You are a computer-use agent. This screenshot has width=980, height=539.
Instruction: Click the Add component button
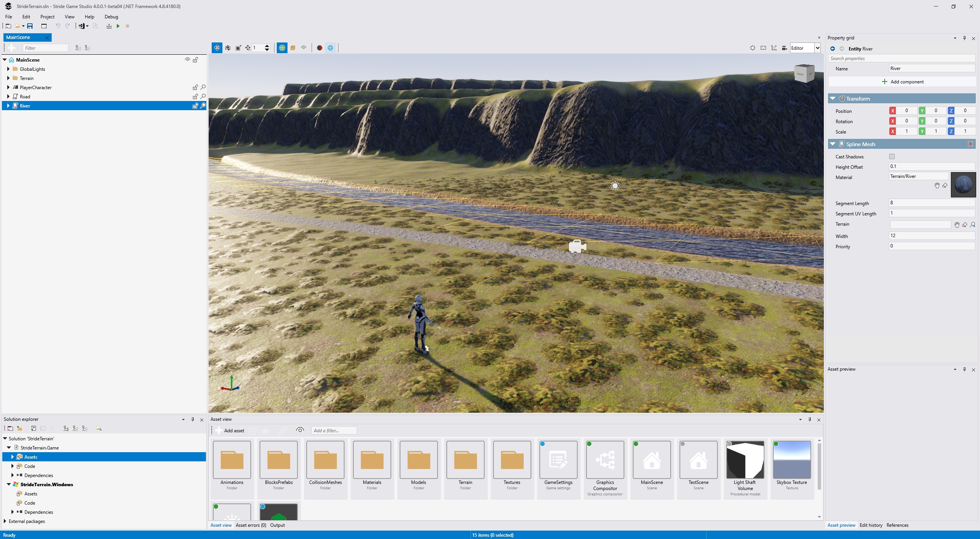click(902, 82)
